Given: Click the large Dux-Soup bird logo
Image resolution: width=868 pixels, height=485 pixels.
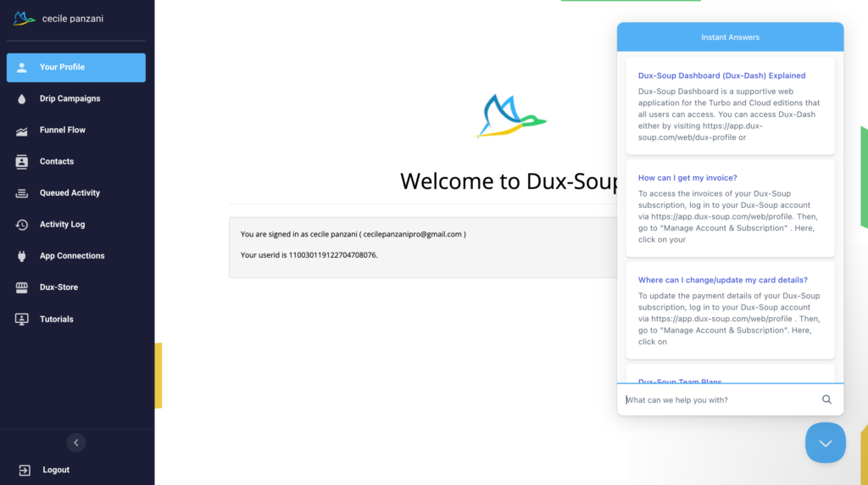Looking at the screenshot, I should pos(510,115).
